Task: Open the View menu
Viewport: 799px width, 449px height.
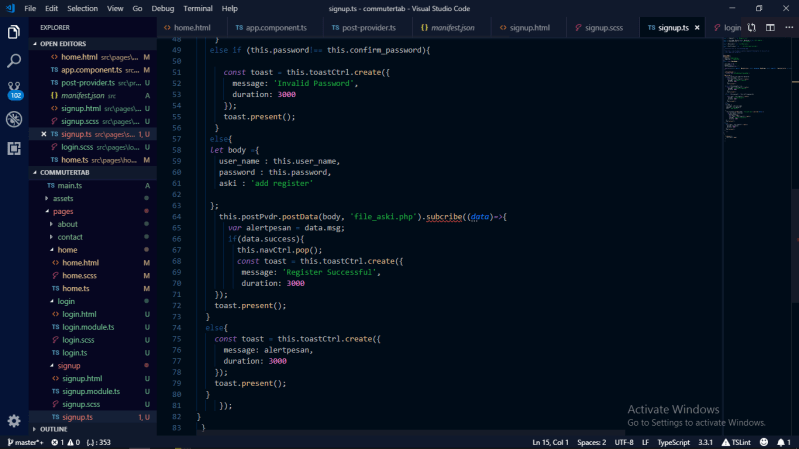Action: pyautogui.click(x=115, y=8)
